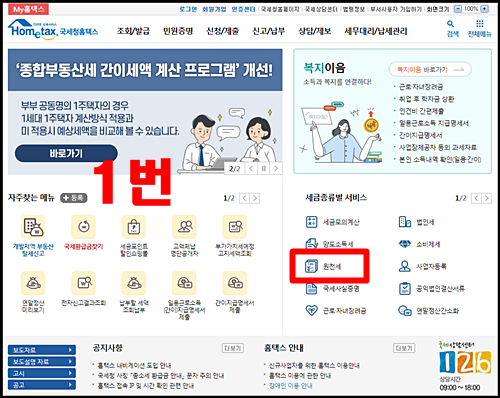Open 홈택스 이용에 관한 안내 link
This screenshot has width=500, height=398.
(300, 376)
